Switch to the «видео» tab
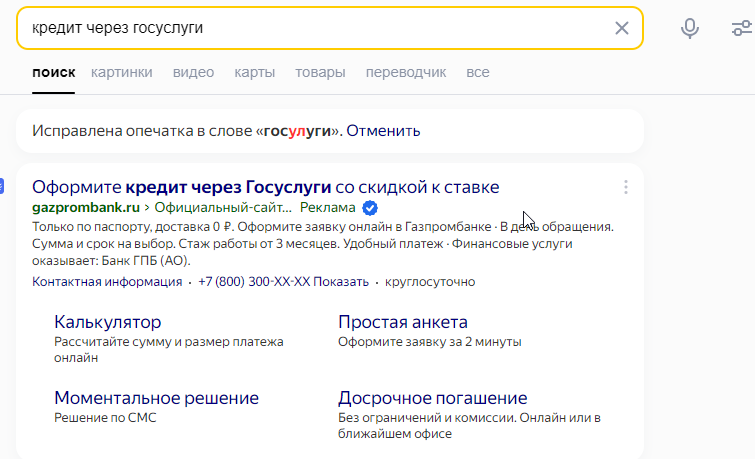The height and width of the screenshot is (459, 755). [193, 73]
